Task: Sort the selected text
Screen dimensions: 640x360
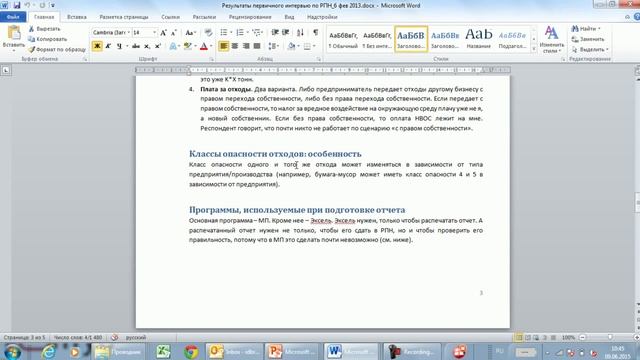Action: pyautogui.click(x=300, y=32)
